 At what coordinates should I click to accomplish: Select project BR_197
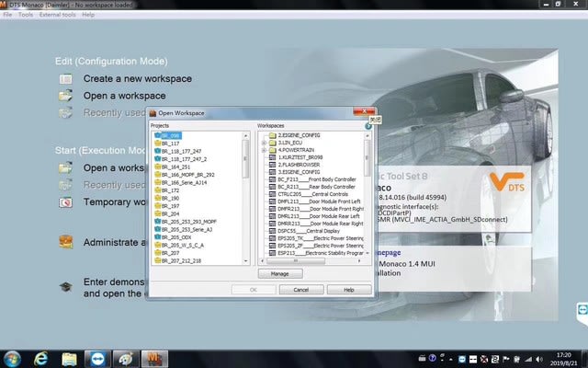pos(167,206)
